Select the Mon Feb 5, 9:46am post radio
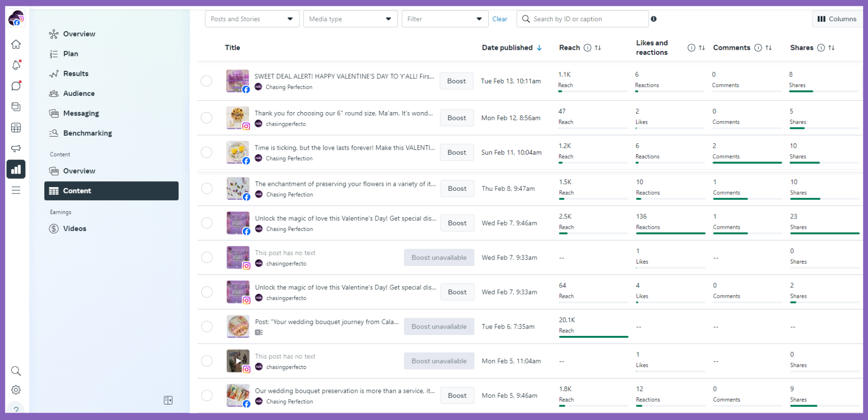Image resolution: width=868 pixels, height=420 pixels. pos(207,395)
